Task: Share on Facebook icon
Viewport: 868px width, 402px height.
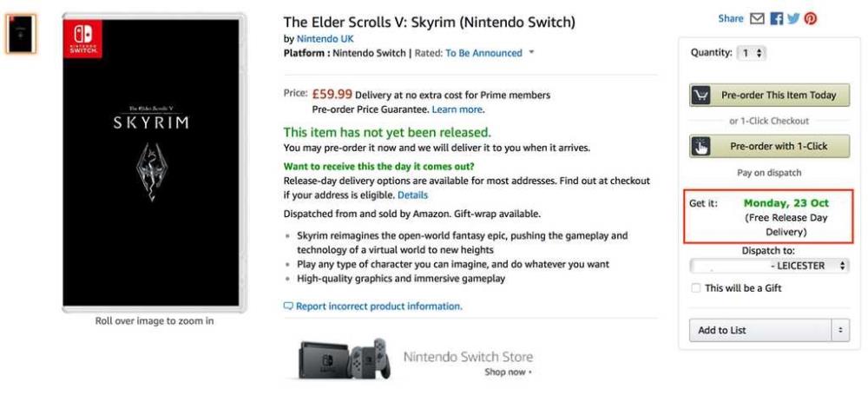Action: point(777,19)
